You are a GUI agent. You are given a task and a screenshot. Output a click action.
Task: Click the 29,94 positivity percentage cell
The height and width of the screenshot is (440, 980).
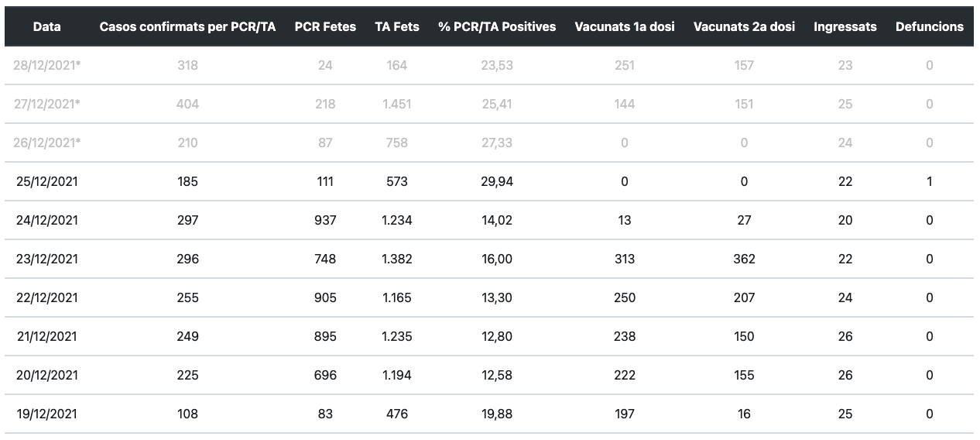497,181
